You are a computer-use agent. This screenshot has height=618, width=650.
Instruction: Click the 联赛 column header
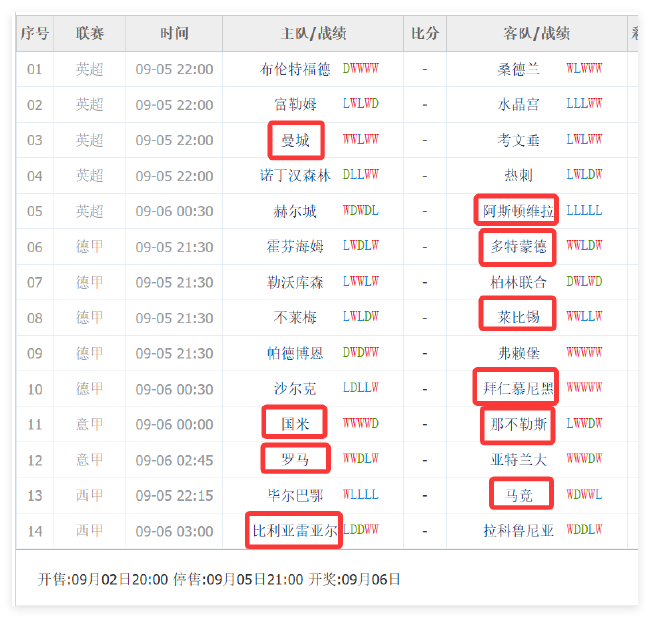pos(90,34)
